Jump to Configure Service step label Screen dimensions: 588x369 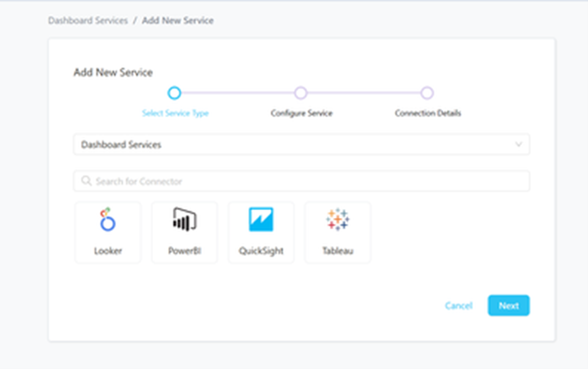tap(301, 114)
